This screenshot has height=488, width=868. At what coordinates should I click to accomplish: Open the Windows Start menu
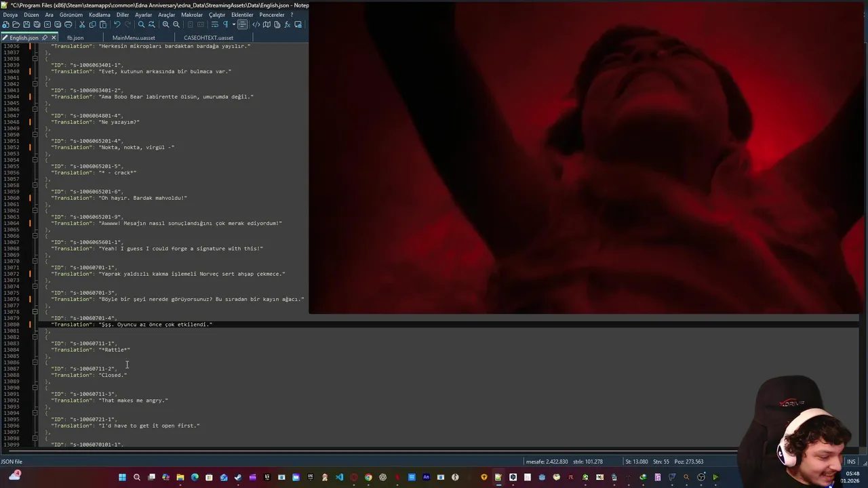click(122, 477)
